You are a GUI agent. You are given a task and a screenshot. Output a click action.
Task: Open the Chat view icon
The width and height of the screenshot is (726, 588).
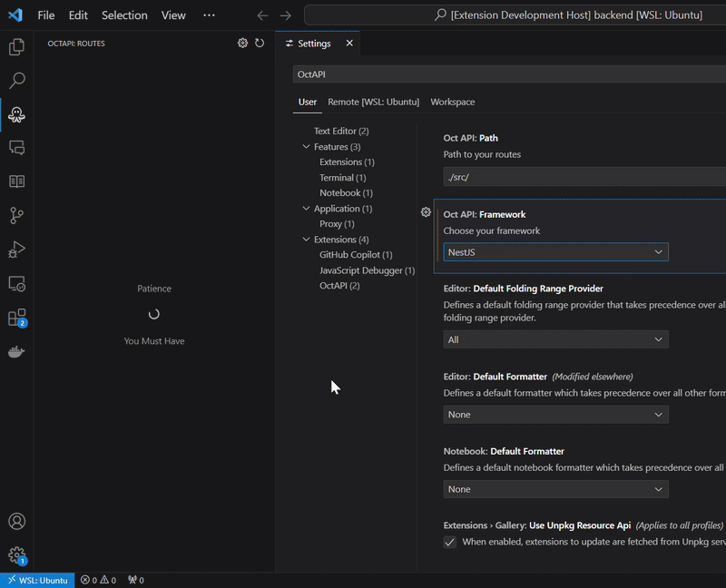pyautogui.click(x=16, y=148)
